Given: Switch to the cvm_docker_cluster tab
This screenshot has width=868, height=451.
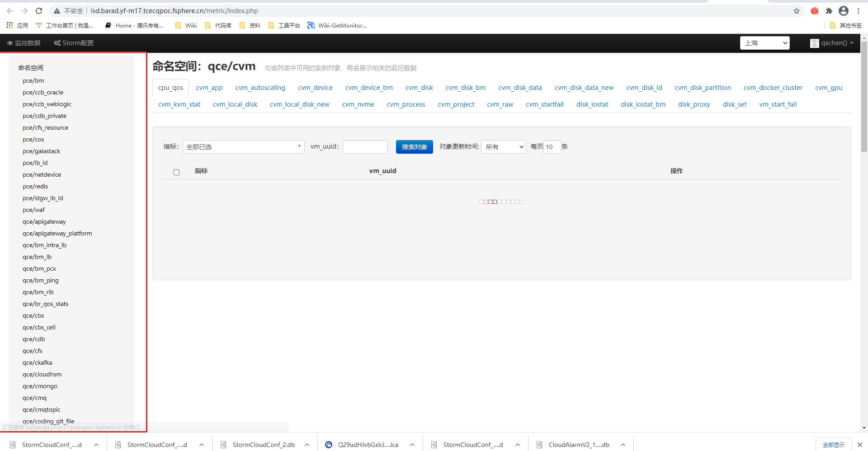Looking at the screenshot, I should pyautogui.click(x=773, y=88).
